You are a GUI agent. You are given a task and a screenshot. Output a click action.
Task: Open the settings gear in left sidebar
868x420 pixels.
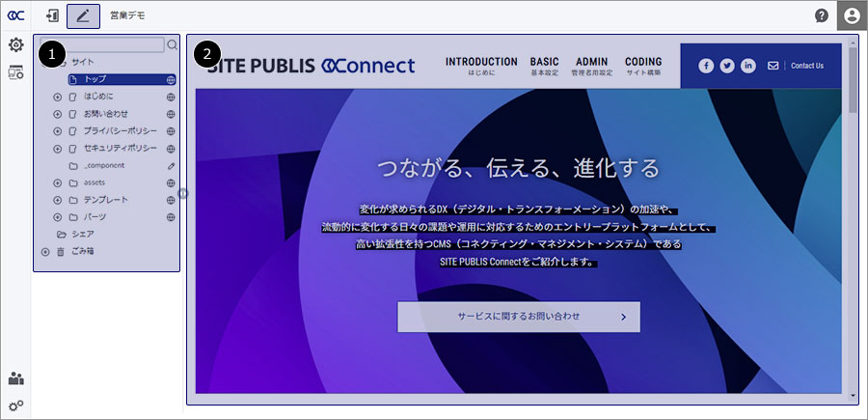pos(15,45)
